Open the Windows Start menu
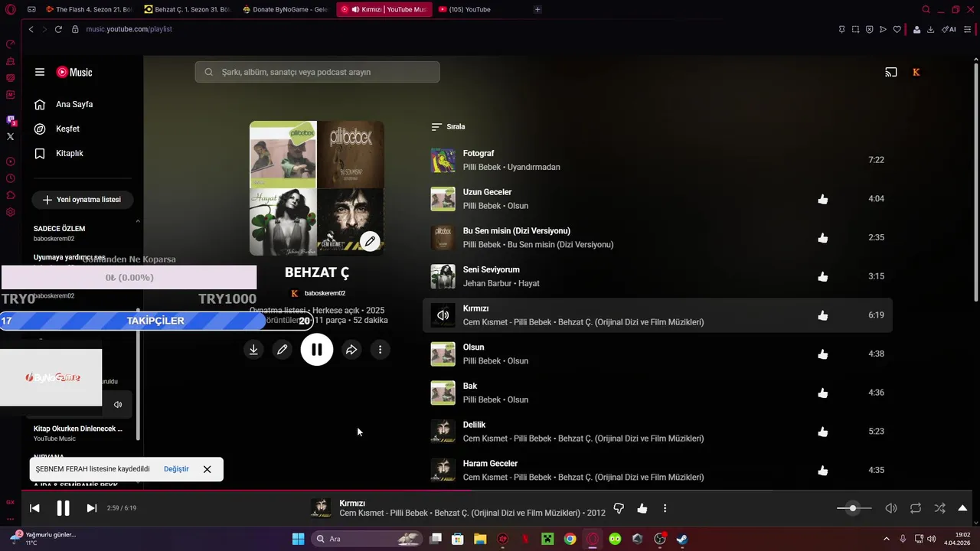The height and width of the screenshot is (551, 980). point(298,539)
